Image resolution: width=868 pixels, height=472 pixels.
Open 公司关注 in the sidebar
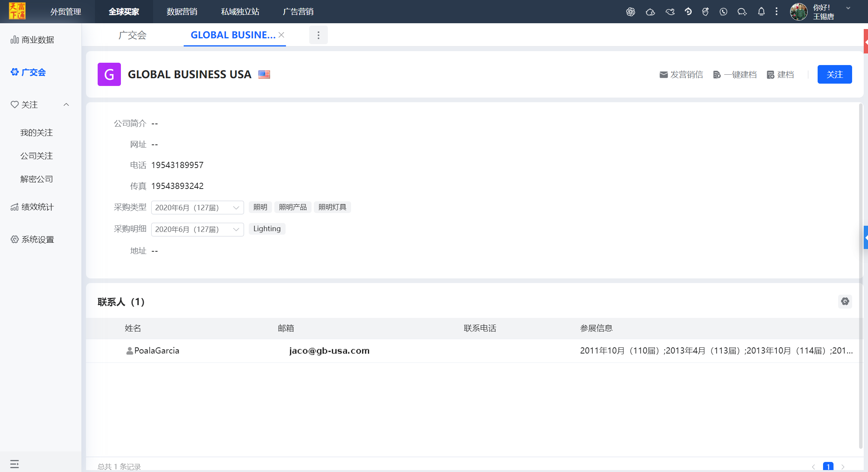[x=36, y=156]
